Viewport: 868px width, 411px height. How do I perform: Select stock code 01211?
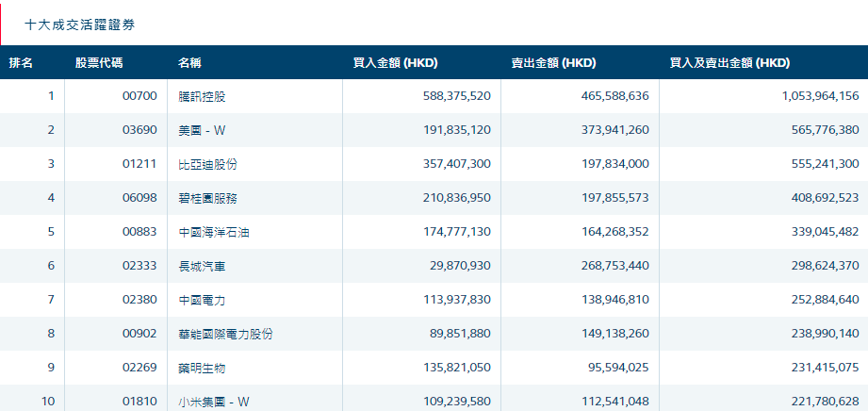pos(139,164)
